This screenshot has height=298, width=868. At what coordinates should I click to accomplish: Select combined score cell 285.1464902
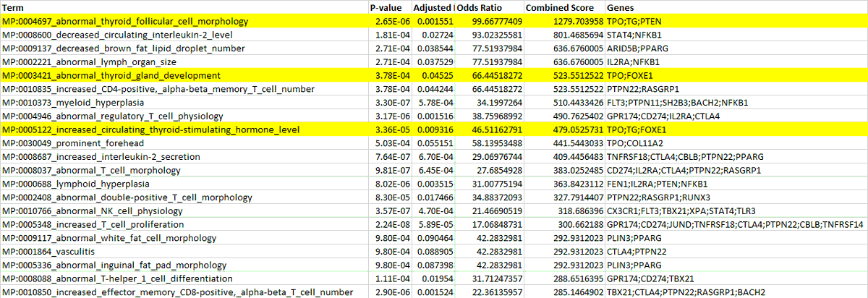(x=563, y=291)
